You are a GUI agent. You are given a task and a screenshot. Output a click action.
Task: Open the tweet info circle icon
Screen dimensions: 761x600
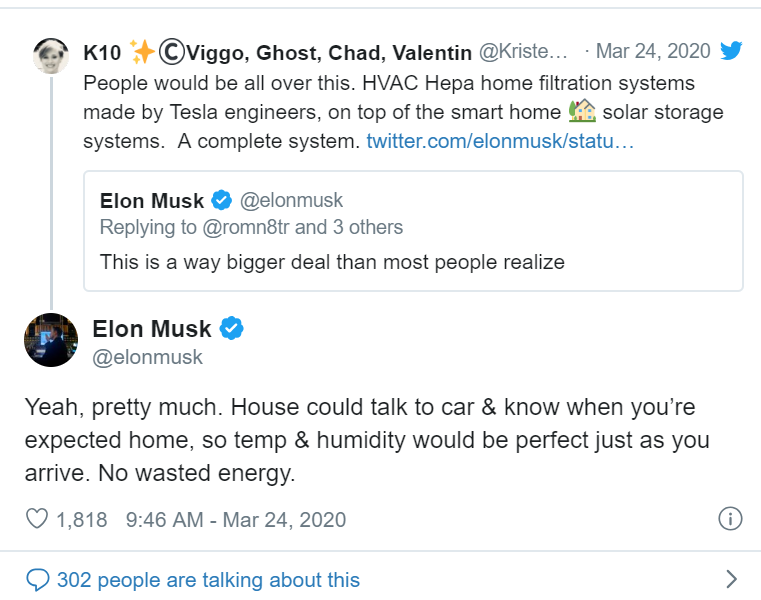click(x=730, y=519)
